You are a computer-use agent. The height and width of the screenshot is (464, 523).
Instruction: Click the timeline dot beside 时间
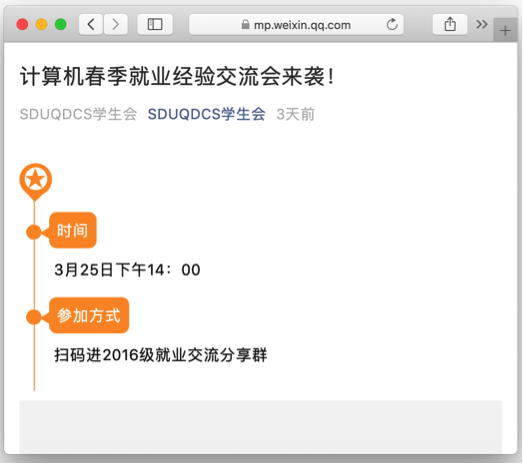coord(34,232)
